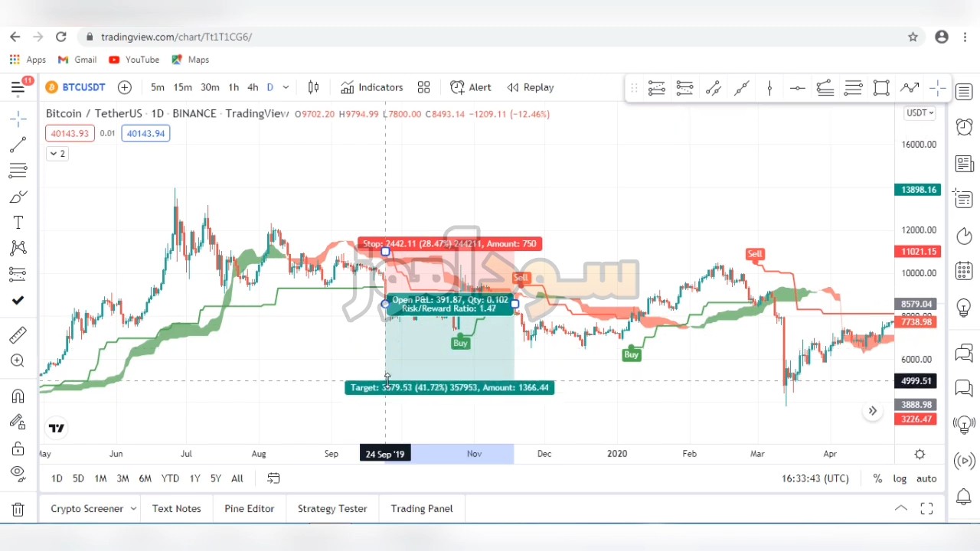
Task: Set range to YTD
Action: coord(170,478)
